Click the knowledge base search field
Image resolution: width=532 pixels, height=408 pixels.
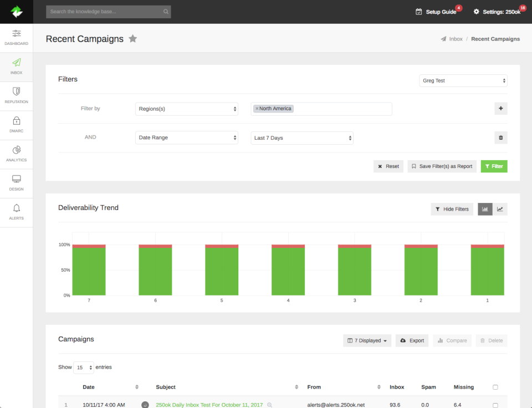108,12
